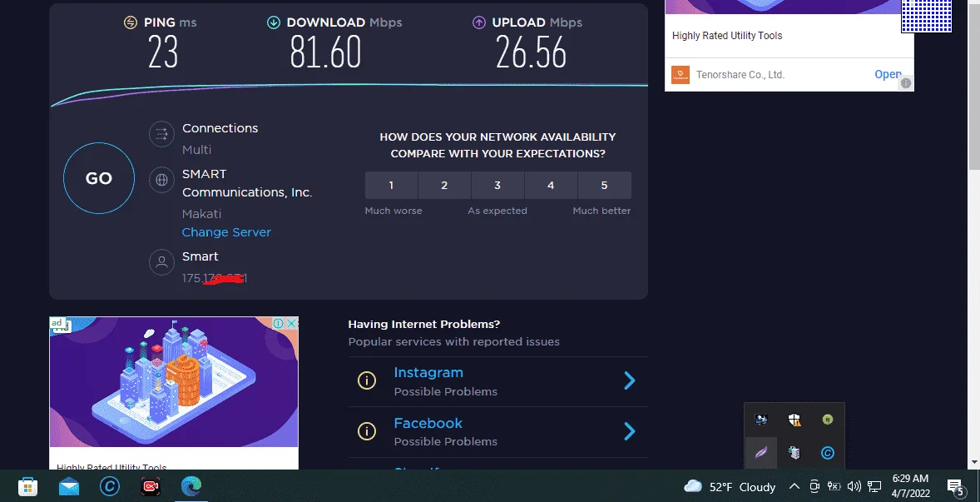
Task: Start a new test with GO button
Action: coord(99,178)
